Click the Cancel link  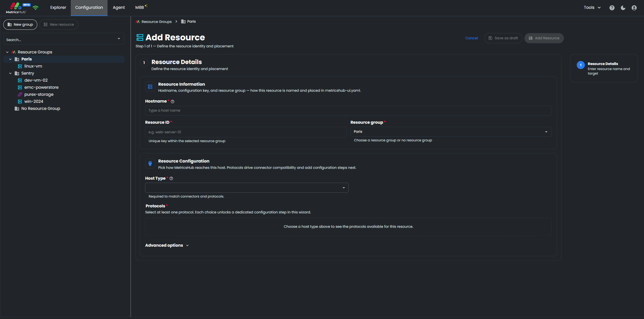[471, 38]
